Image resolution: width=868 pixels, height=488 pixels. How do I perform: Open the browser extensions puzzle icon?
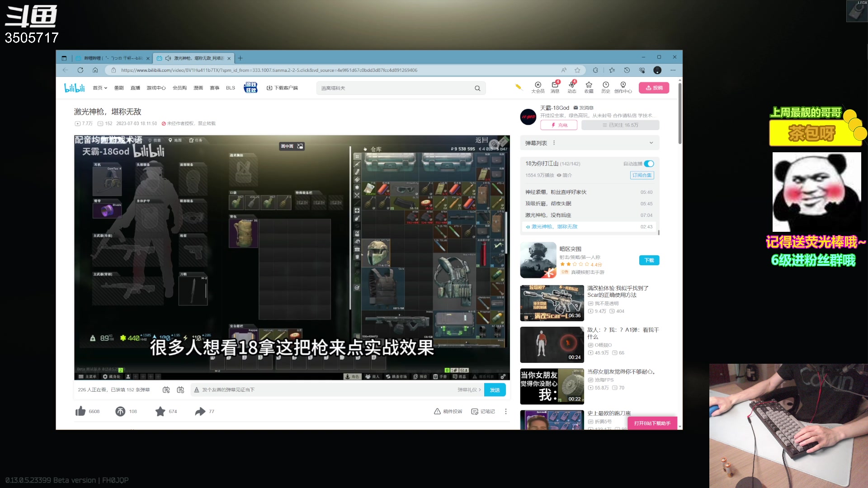tap(595, 70)
